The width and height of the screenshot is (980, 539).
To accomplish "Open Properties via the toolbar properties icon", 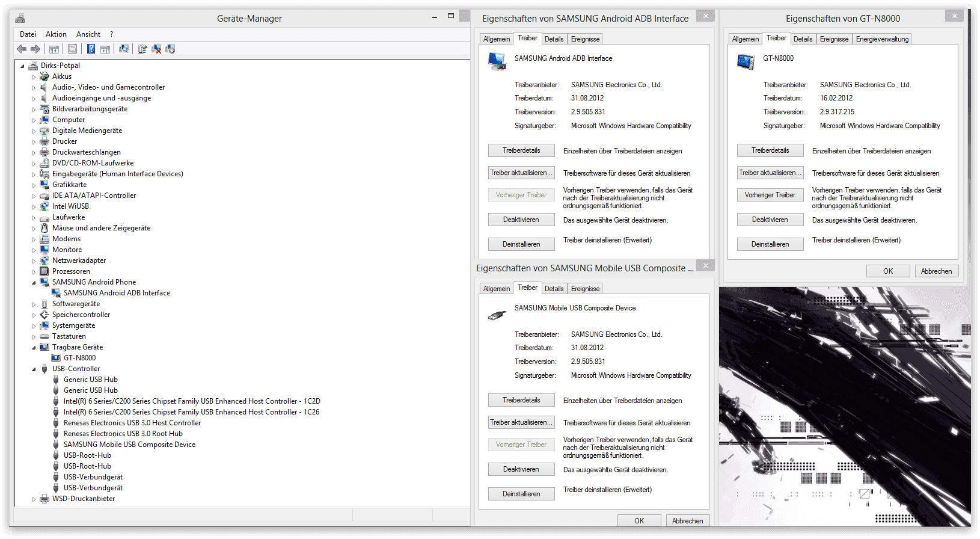I will pos(73,49).
